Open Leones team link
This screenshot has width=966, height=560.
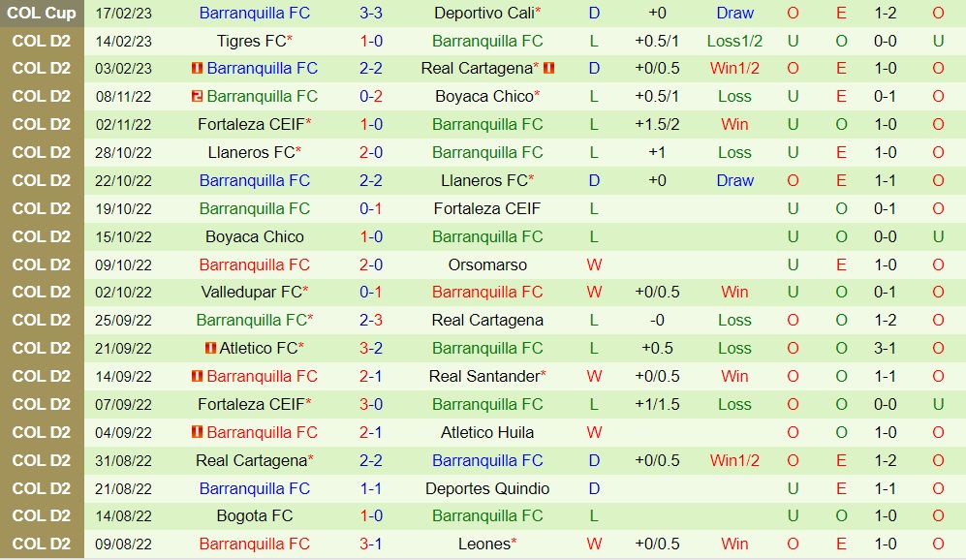point(483,544)
